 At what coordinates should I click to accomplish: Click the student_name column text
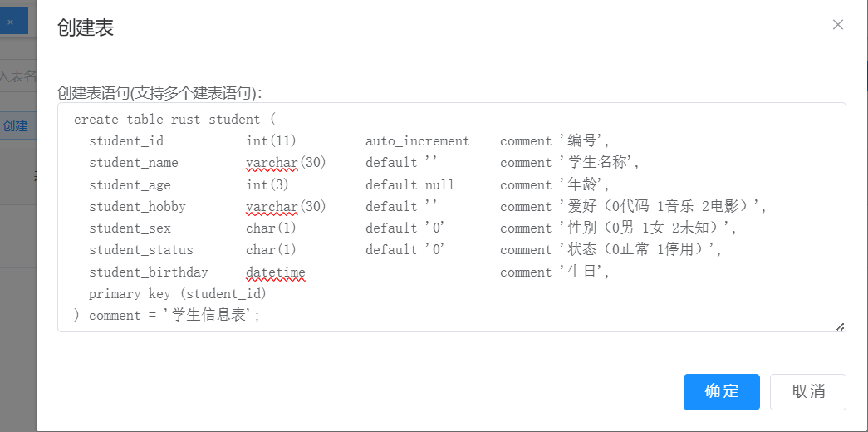tap(134, 163)
